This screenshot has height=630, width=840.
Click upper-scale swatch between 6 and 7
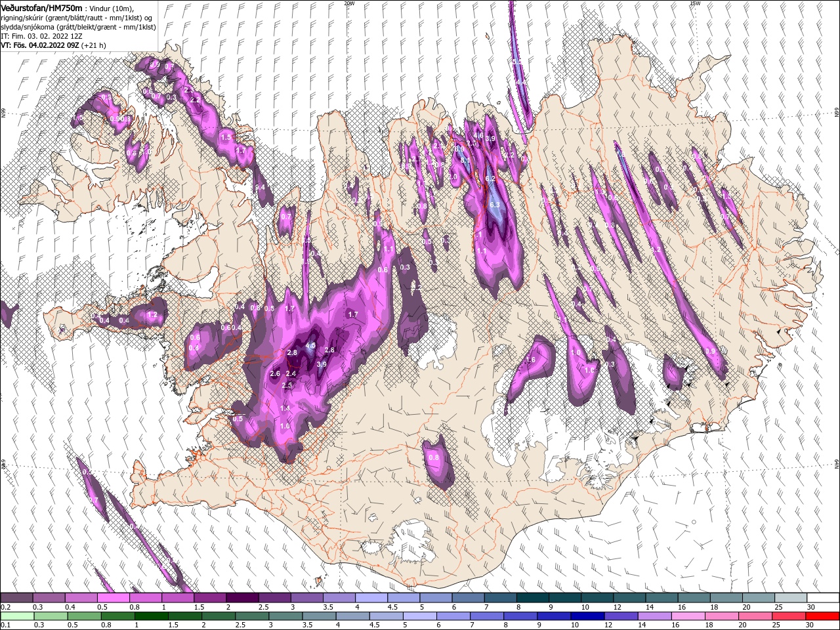click(468, 598)
